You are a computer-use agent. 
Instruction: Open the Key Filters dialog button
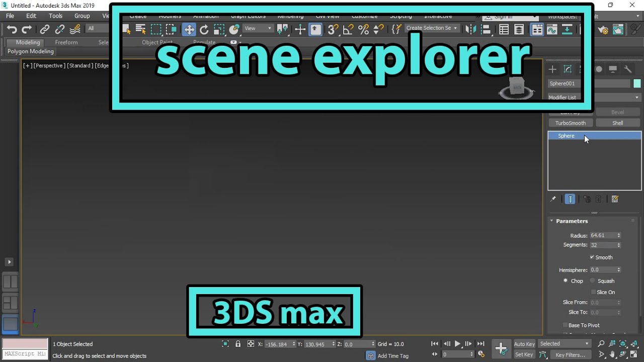tap(571, 354)
